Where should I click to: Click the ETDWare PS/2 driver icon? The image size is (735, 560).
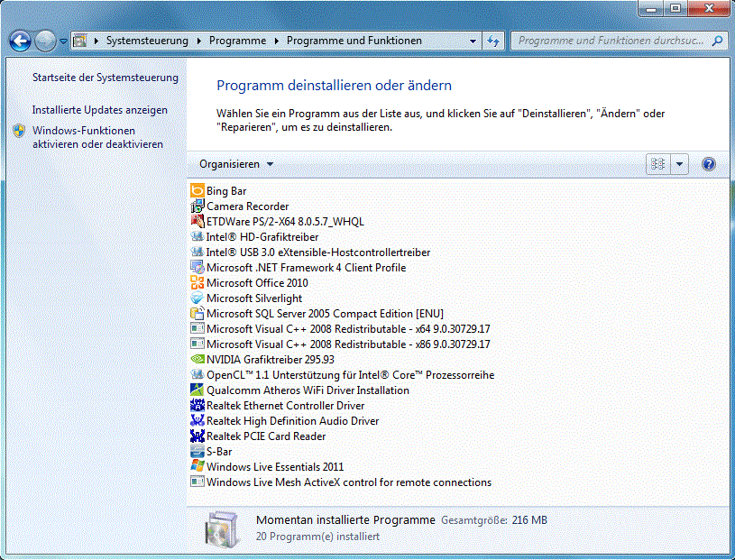pyautogui.click(x=198, y=221)
